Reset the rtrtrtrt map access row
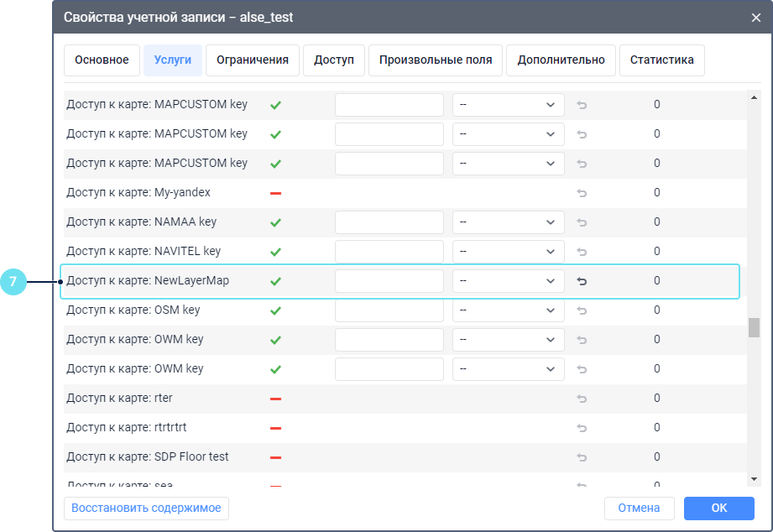 point(582,428)
